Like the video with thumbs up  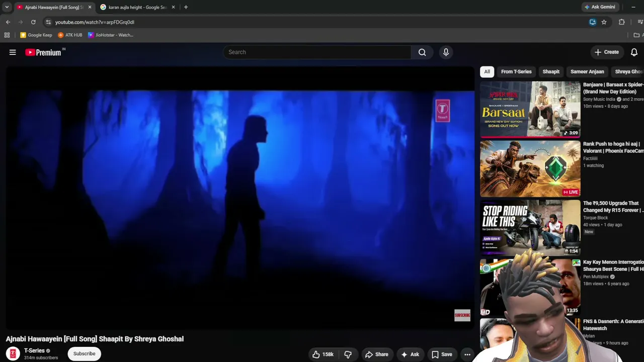coord(323,354)
